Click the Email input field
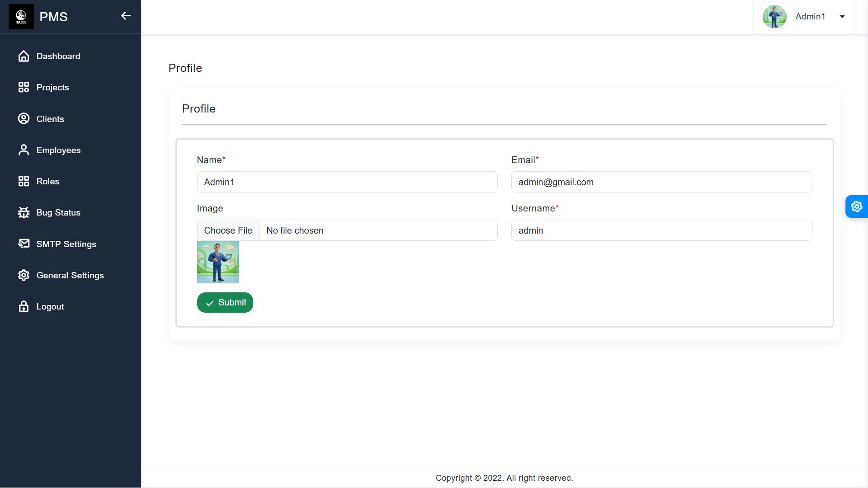The width and height of the screenshot is (868, 488). pos(661,182)
